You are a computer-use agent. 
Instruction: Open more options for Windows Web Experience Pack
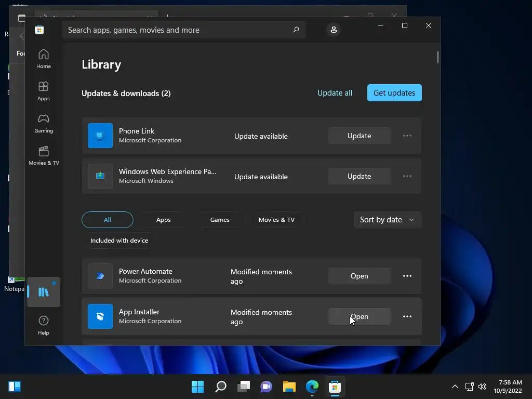[407, 176]
